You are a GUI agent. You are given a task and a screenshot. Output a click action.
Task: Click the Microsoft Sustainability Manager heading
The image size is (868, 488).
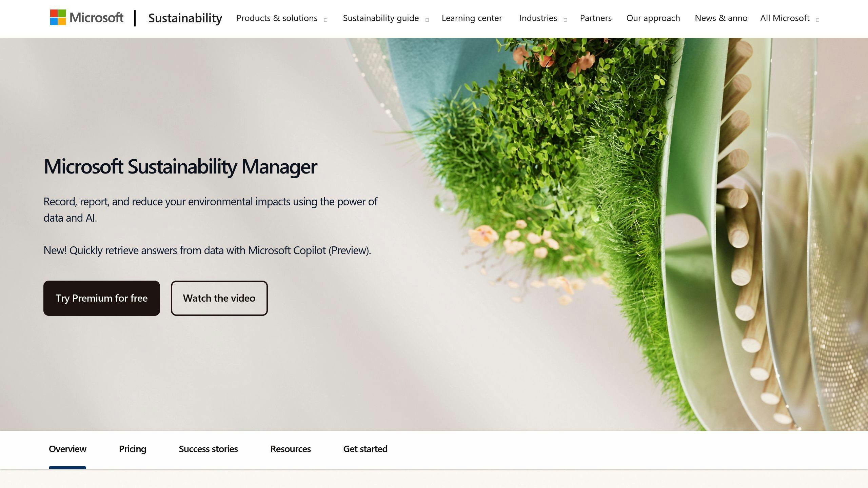click(180, 167)
